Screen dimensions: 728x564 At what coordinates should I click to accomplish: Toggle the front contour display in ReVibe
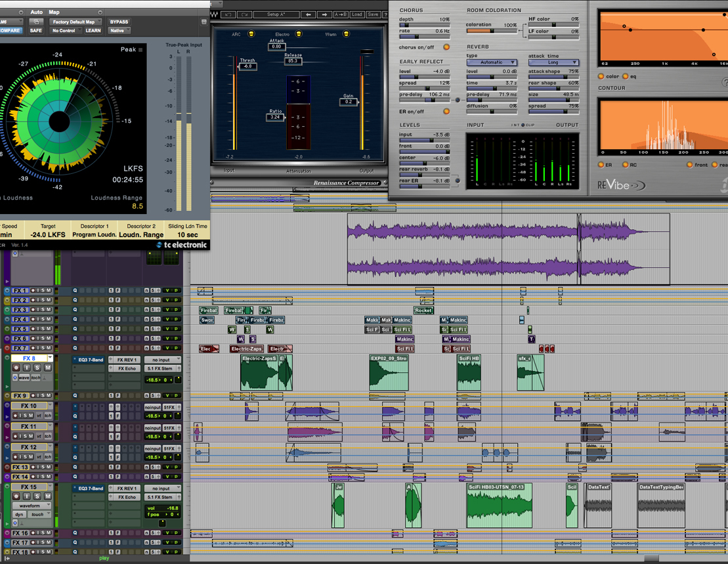(x=689, y=165)
